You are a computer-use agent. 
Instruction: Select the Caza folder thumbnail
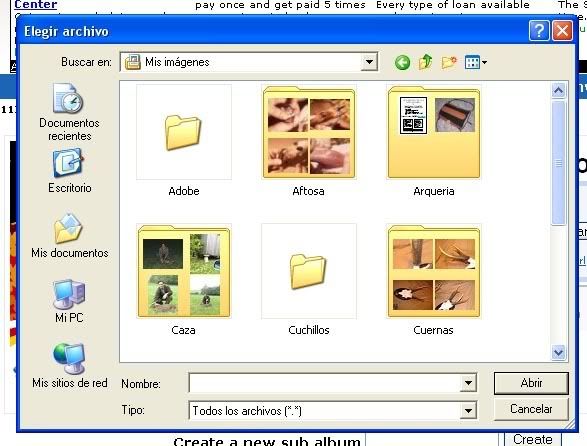(184, 271)
